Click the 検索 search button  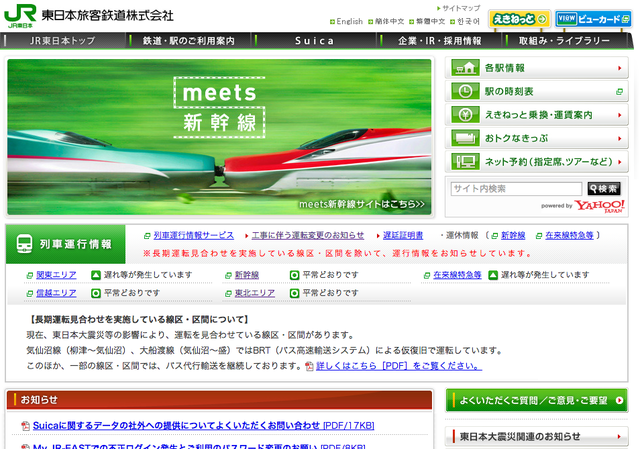click(604, 189)
